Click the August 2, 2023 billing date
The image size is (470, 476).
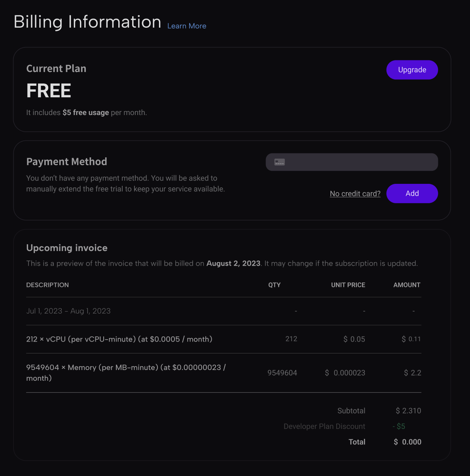coord(233,263)
